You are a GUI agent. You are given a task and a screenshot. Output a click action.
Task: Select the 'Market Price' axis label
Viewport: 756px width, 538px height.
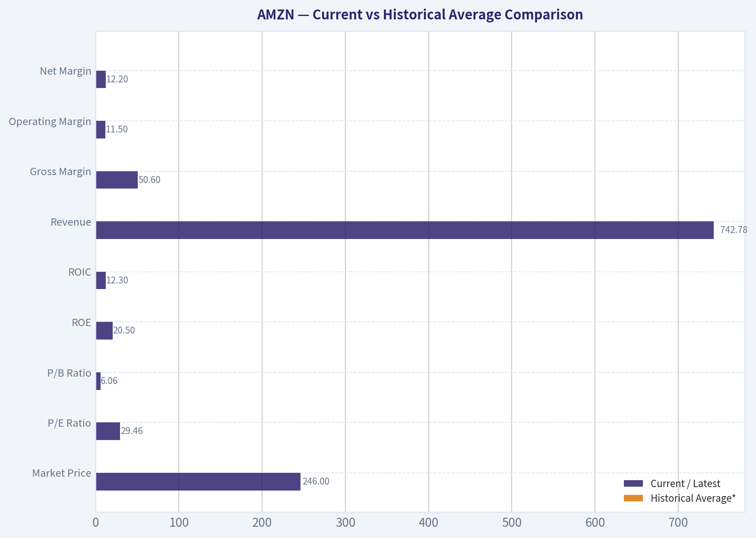point(62,473)
